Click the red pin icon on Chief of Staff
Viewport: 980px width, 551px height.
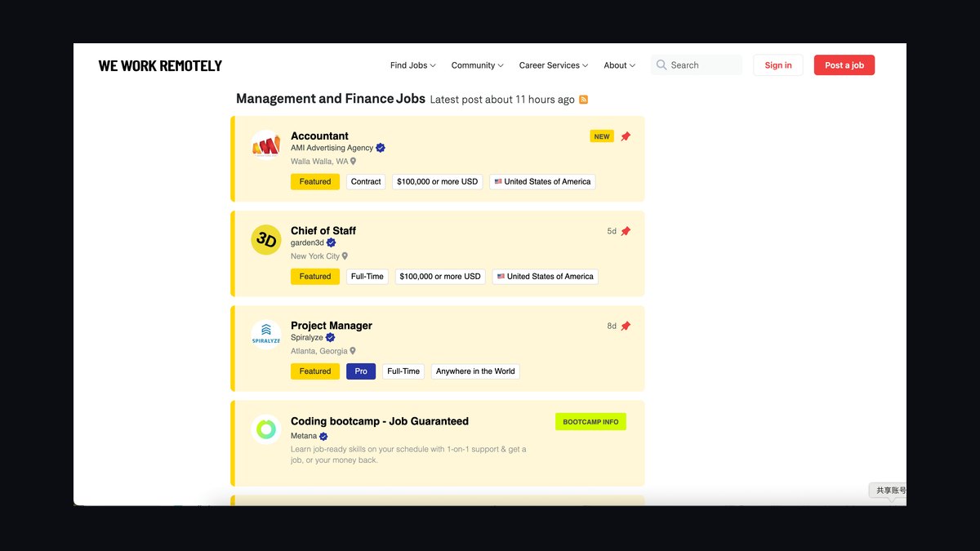click(626, 231)
